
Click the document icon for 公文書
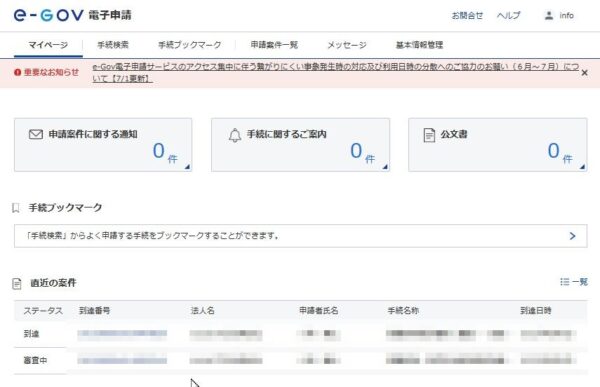pos(429,135)
